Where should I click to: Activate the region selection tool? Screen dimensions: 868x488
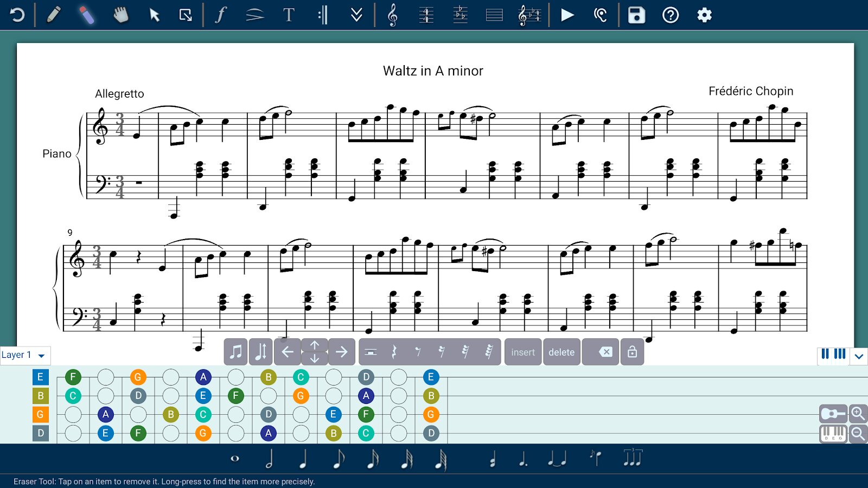point(186,15)
